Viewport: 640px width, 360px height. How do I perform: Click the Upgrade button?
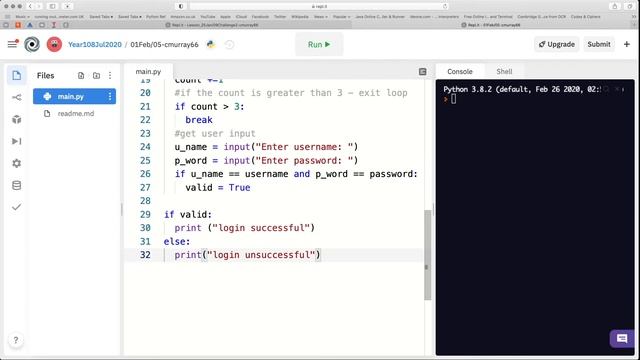coord(556,44)
